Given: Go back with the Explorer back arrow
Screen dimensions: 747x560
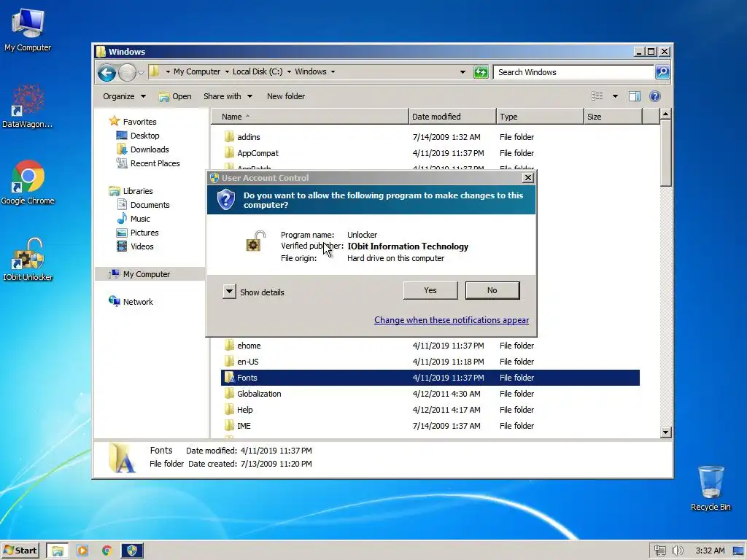Looking at the screenshot, I should (x=107, y=72).
